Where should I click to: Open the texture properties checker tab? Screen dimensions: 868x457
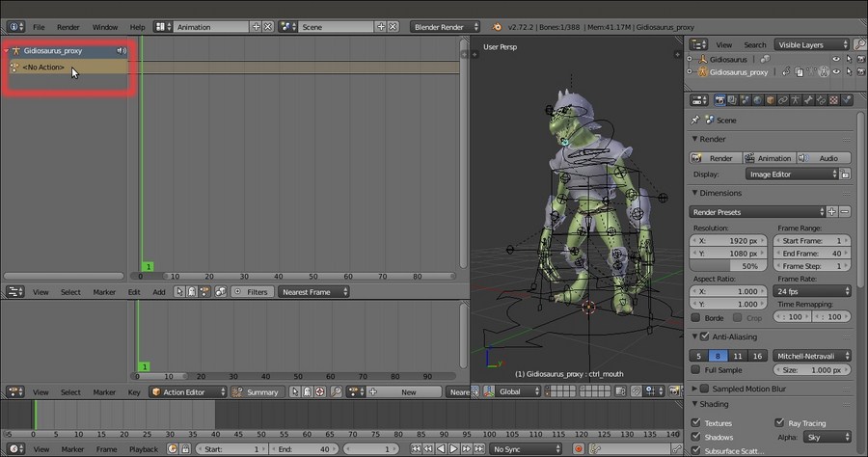pyautogui.click(x=834, y=100)
